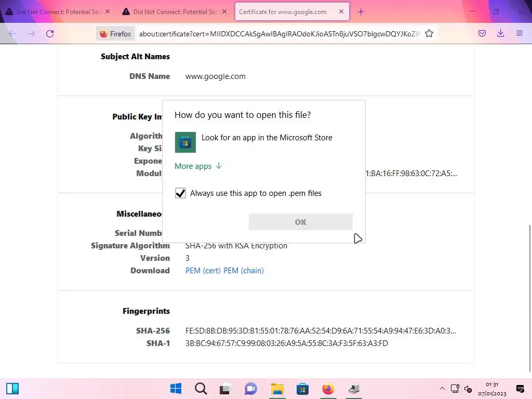Select DNS name value www.google.com
Viewport: 532px width, 399px height.
coord(216,76)
